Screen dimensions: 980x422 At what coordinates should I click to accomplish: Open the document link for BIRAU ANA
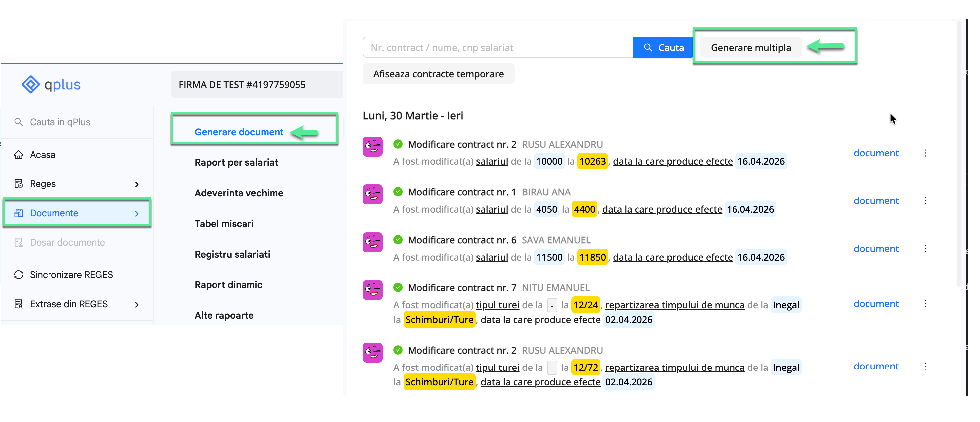coord(876,201)
